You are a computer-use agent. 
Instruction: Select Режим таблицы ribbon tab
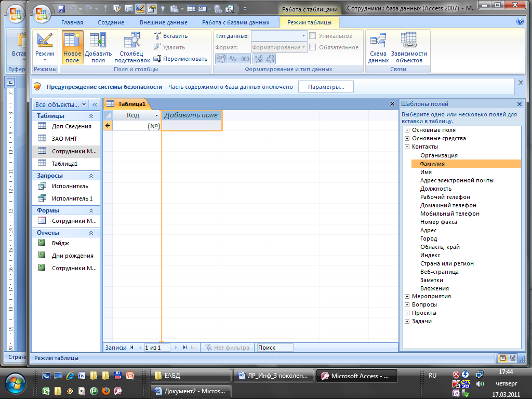[309, 22]
